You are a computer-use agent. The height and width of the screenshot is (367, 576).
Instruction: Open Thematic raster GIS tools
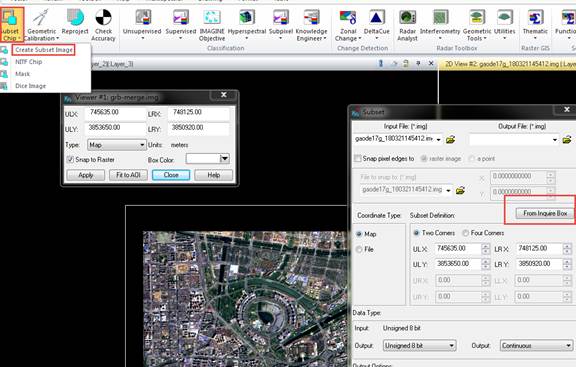click(x=535, y=24)
